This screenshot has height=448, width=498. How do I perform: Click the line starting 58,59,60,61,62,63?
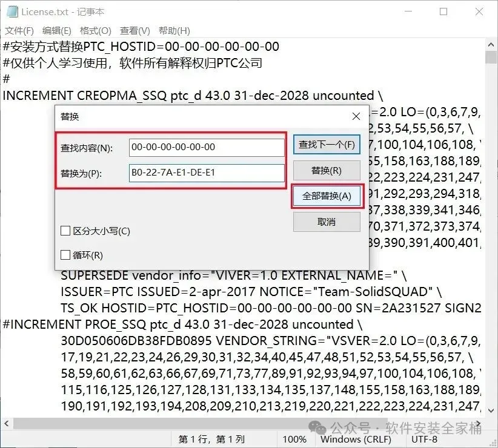[271, 374]
